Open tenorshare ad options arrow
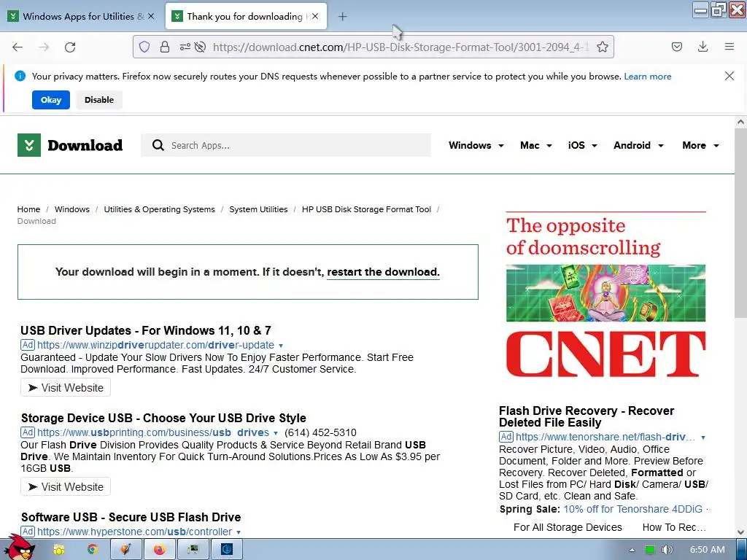 [x=703, y=437]
